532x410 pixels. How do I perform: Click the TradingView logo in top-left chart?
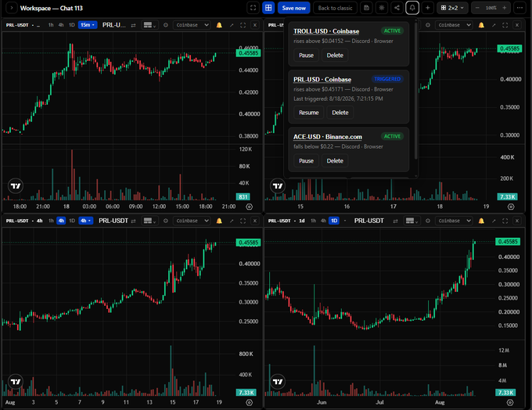tap(16, 186)
